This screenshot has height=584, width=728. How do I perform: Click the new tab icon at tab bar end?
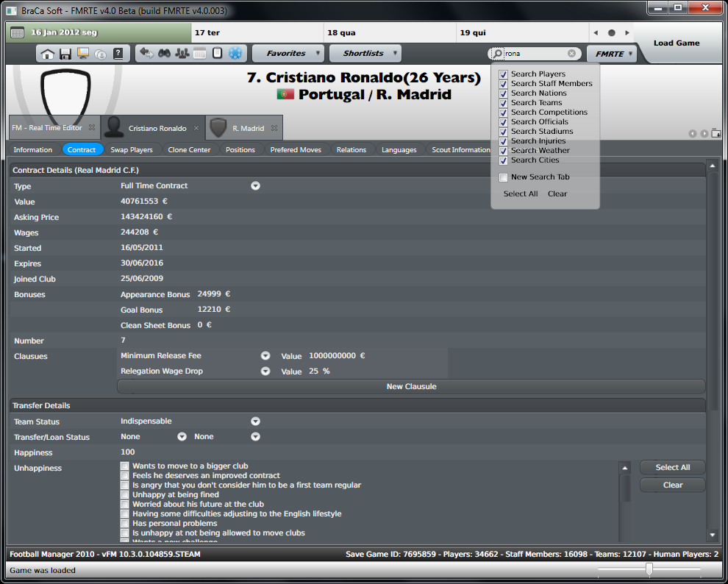[x=715, y=133]
